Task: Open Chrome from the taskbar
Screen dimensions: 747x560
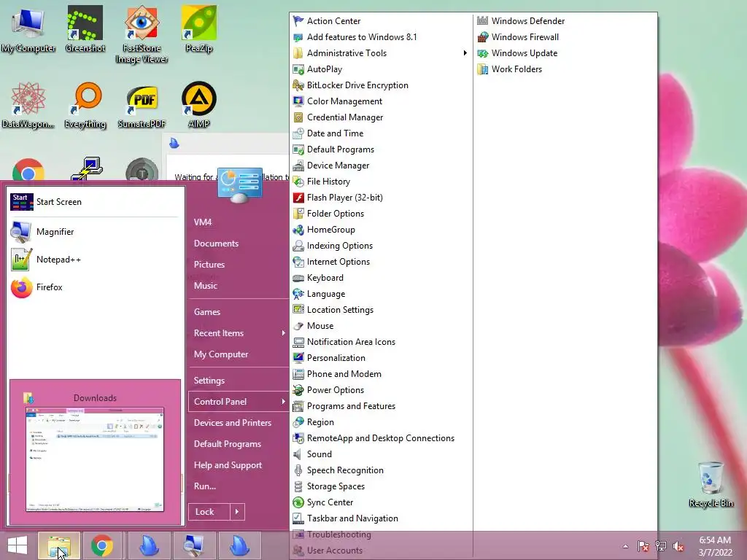Action: coord(102,545)
